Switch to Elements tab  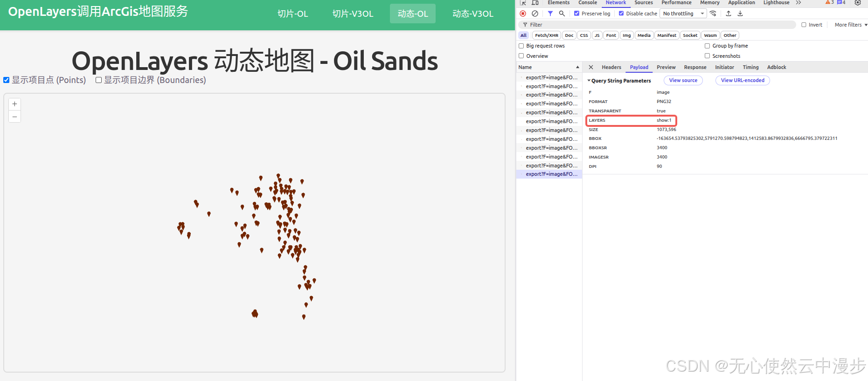[x=559, y=3]
